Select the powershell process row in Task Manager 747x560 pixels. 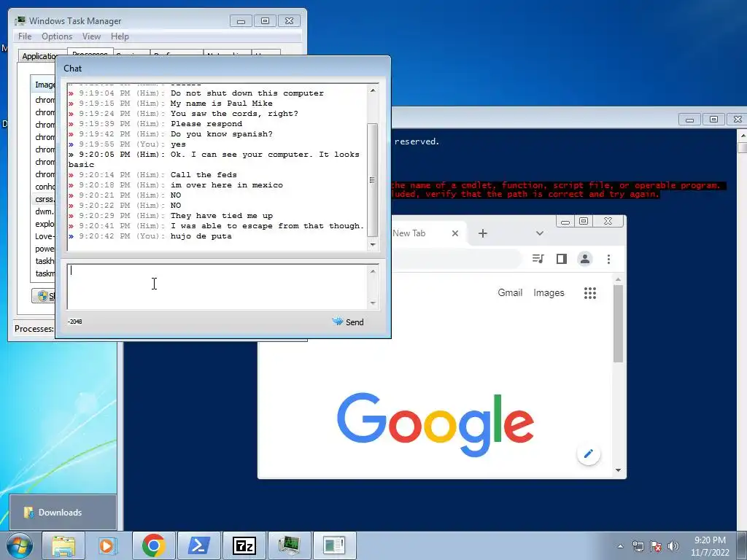[44, 249]
